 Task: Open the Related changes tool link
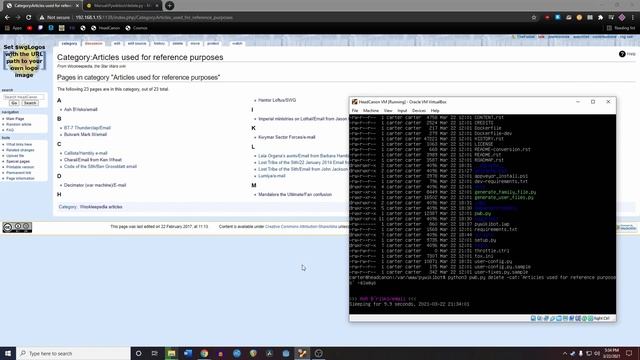tap(20, 150)
